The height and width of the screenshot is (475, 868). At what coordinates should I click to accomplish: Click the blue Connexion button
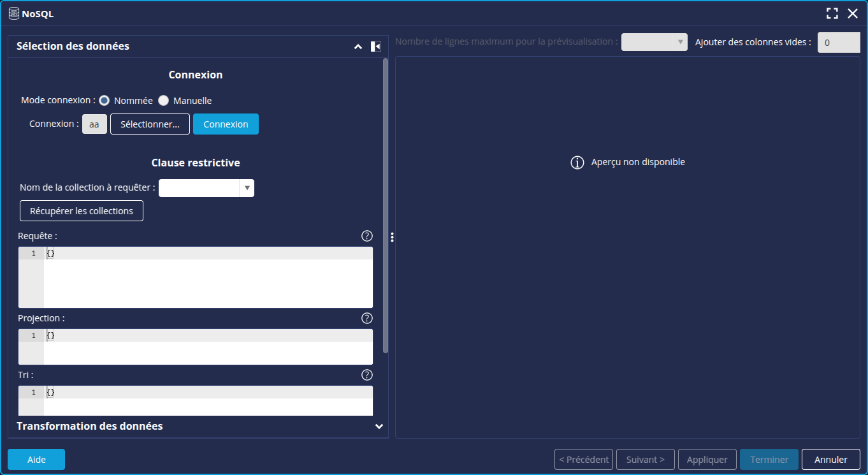point(226,124)
